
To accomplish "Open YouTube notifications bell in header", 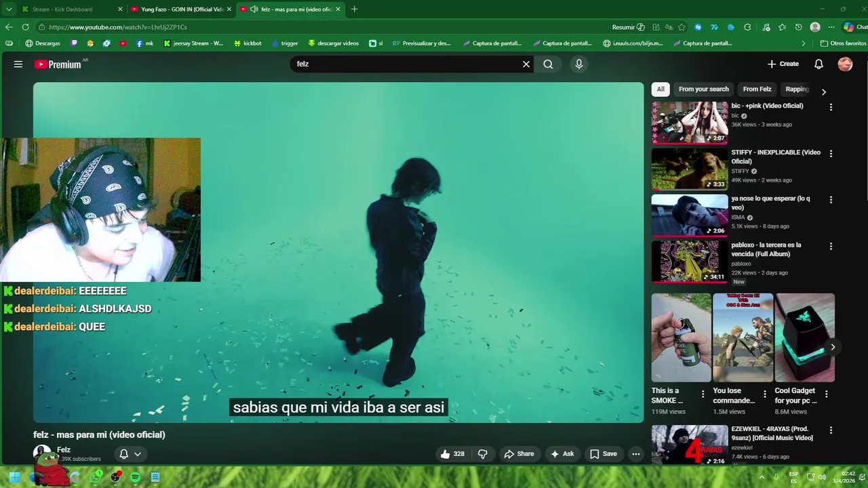I will point(818,64).
